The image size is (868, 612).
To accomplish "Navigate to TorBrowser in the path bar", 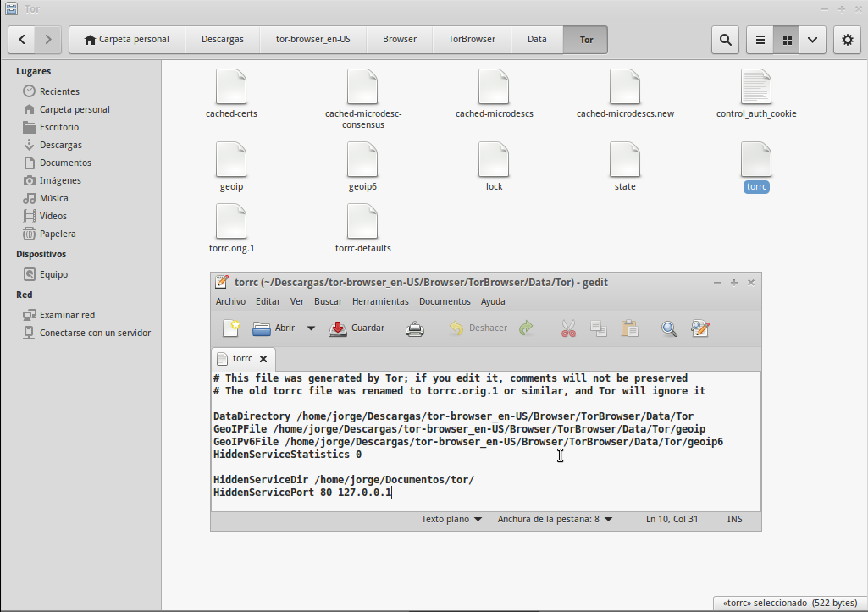I will tap(472, 39).
